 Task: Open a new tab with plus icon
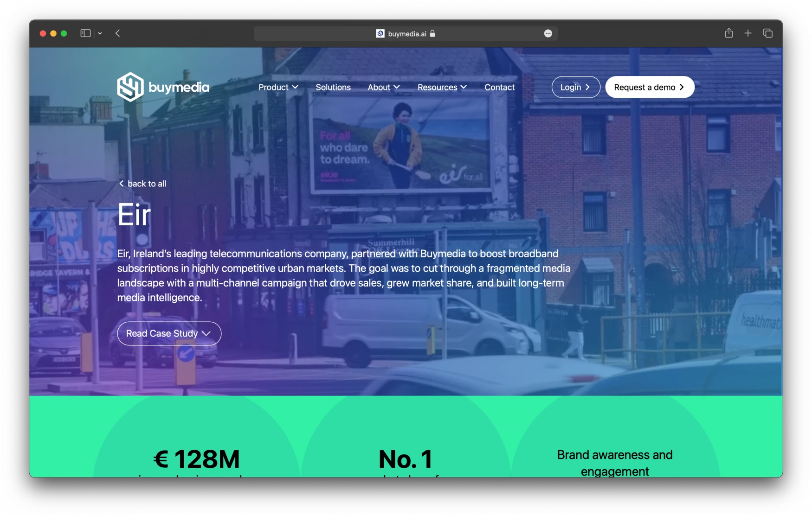[748, 33]
